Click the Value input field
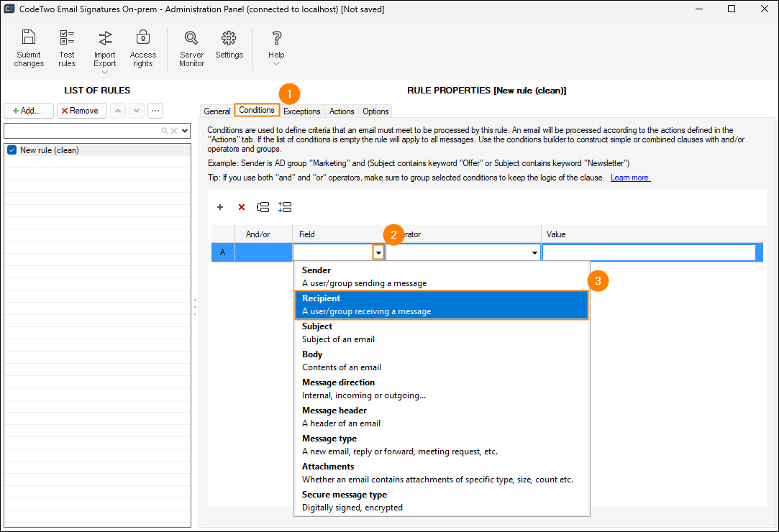779x532 pixels. coord(649,253)
